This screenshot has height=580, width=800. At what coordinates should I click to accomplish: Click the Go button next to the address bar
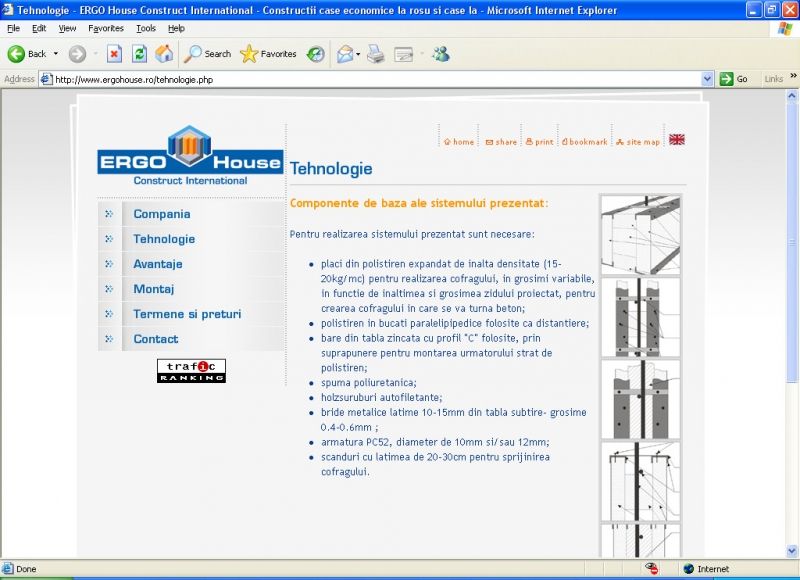[x=735, y=79]
